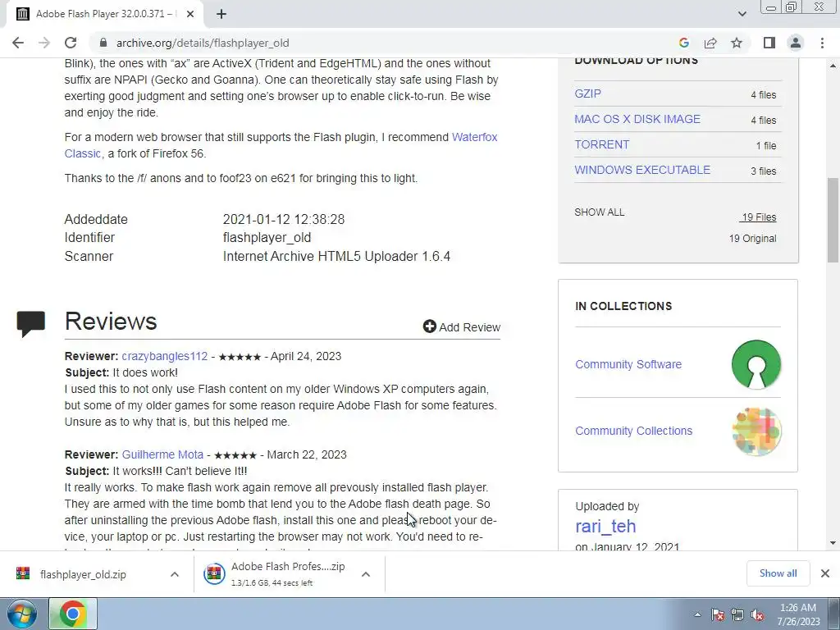840x630 pixels.
Task: Click the IN COLLECTIONS heading
Action: (x=623, y=306)
